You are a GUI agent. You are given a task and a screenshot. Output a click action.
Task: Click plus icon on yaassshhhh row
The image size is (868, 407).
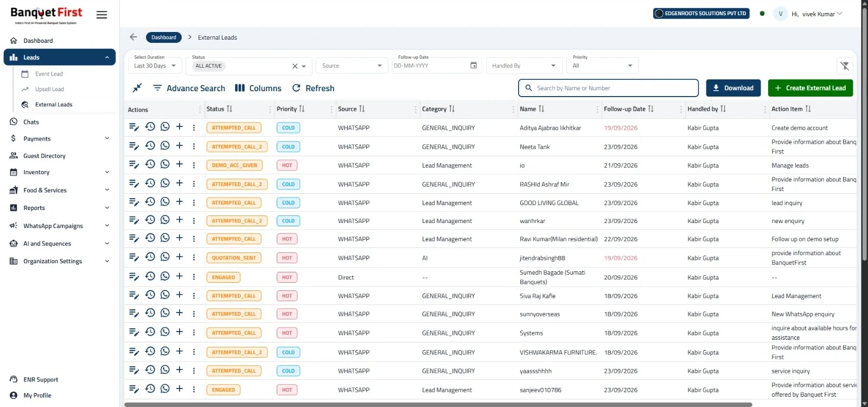tap(180, 370)
